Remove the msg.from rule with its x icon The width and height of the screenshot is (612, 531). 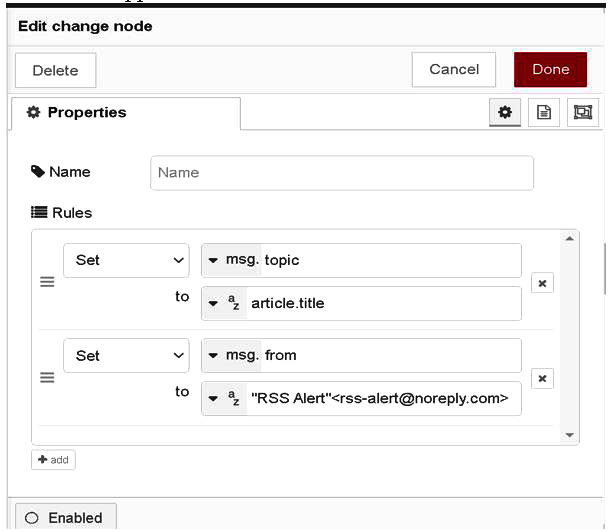click(541, 378)
